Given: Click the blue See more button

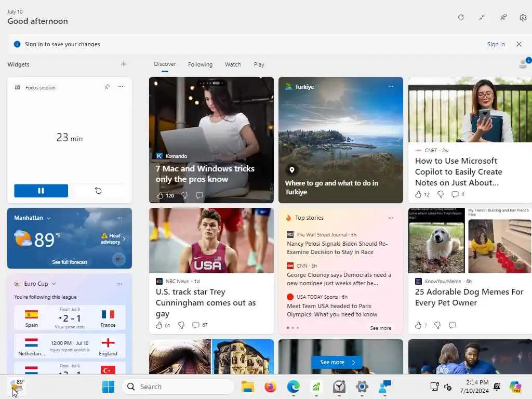Looking at the screenshot, I should 336,362.
